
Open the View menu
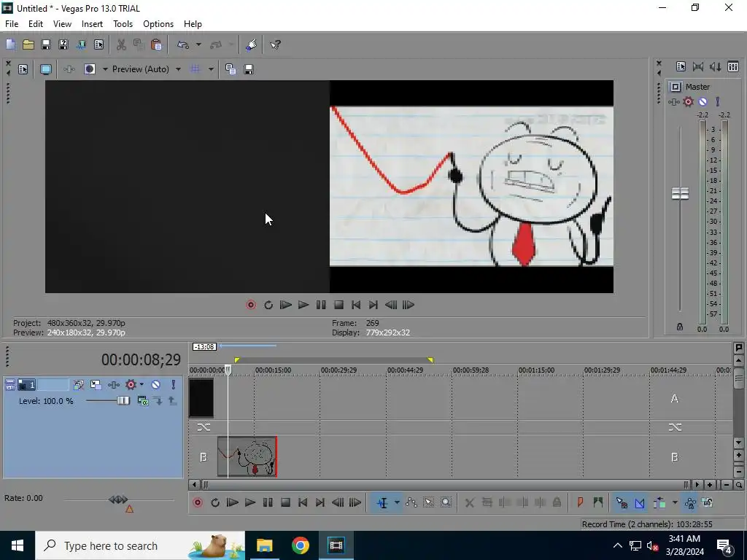click(63, 24)
